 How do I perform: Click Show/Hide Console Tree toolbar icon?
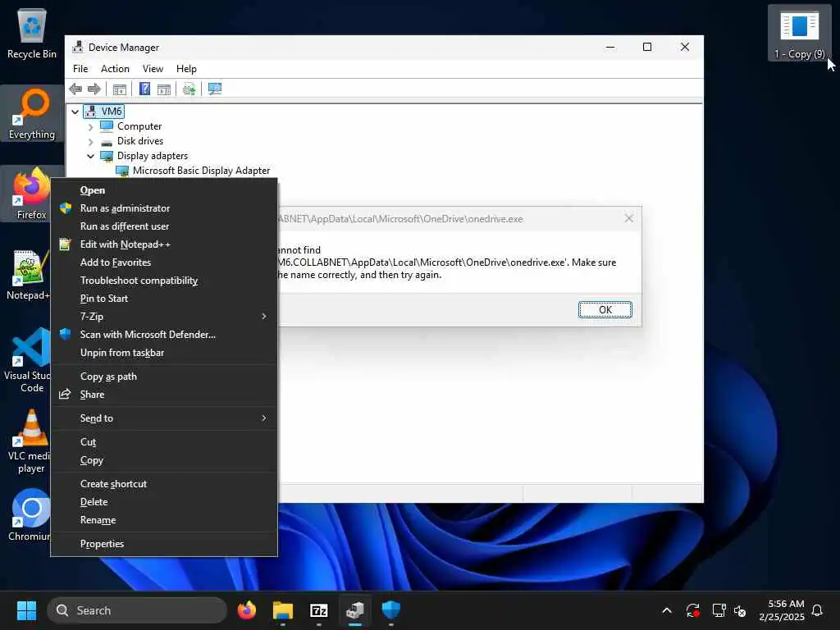tap(120, 89)
